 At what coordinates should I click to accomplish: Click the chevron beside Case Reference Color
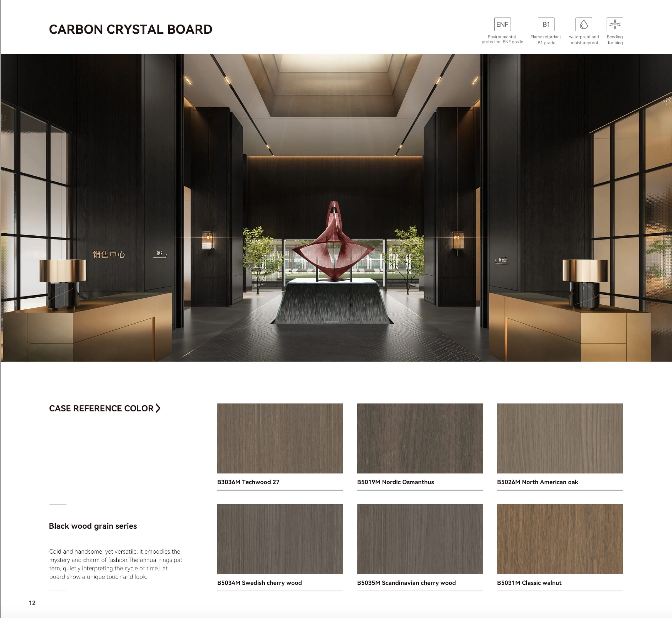pos(158,408)
